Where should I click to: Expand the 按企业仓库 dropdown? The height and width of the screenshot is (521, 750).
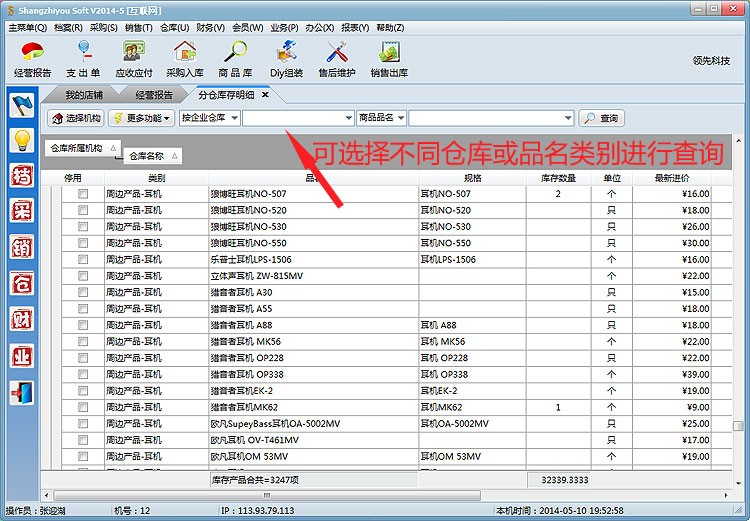tap(209, 118)
